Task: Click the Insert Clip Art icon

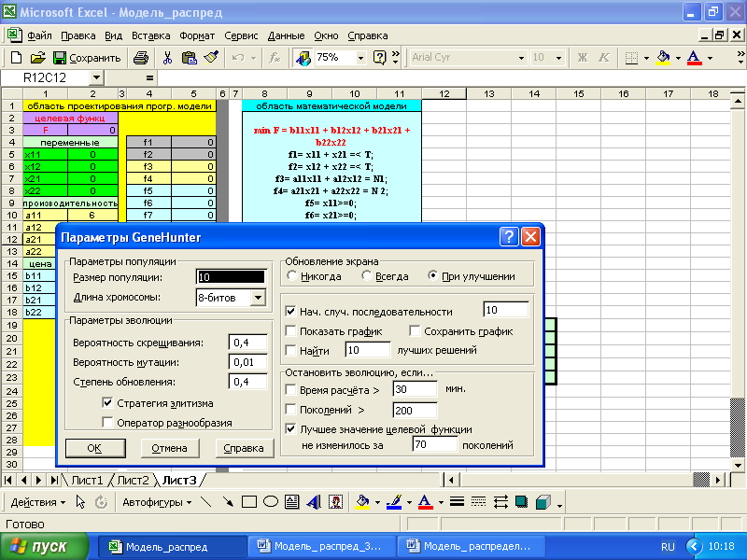Action: 335,502
